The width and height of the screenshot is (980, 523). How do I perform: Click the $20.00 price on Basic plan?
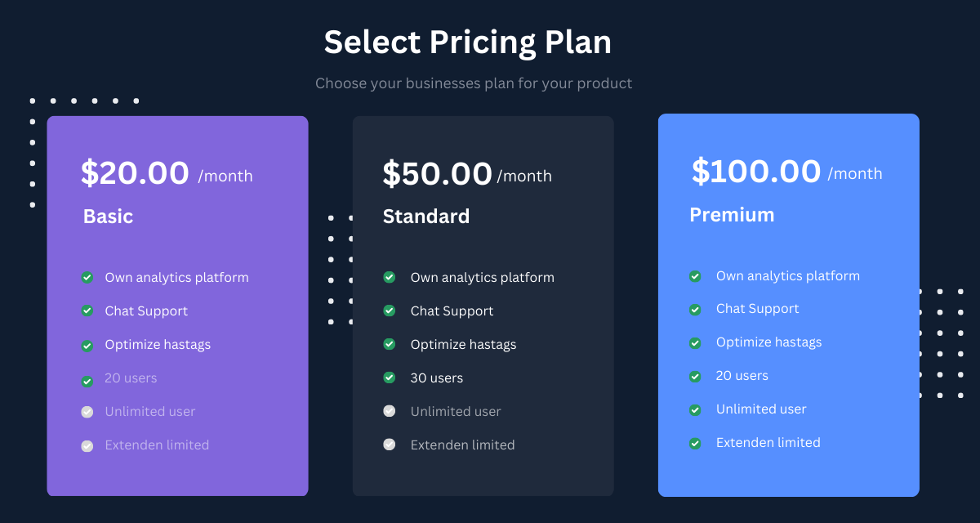pos(136,173)
